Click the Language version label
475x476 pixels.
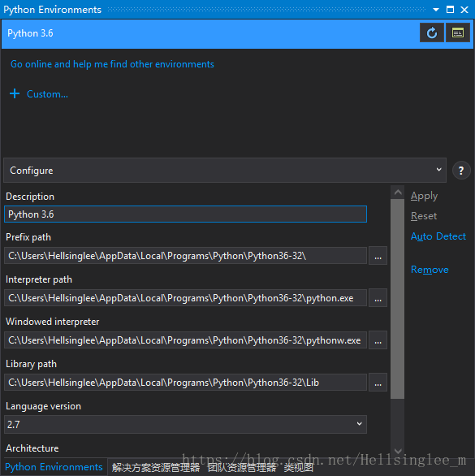(43, 406)
